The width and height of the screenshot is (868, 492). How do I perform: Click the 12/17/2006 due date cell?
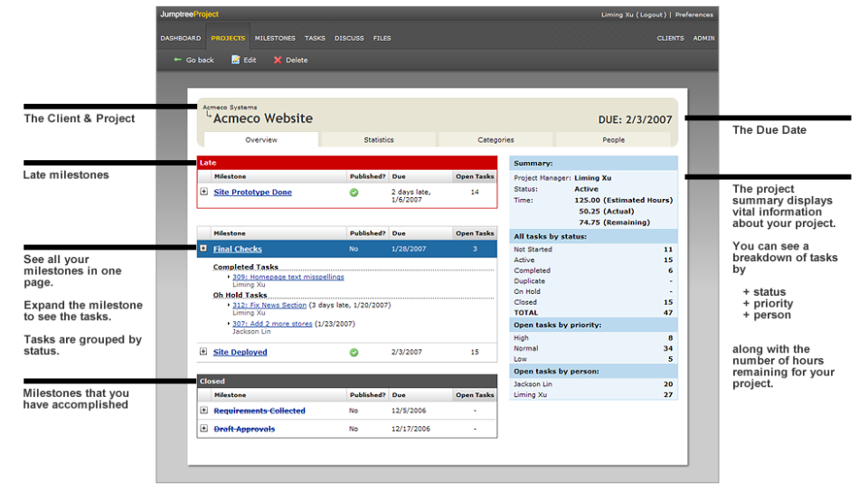click(x=410, y=429)
